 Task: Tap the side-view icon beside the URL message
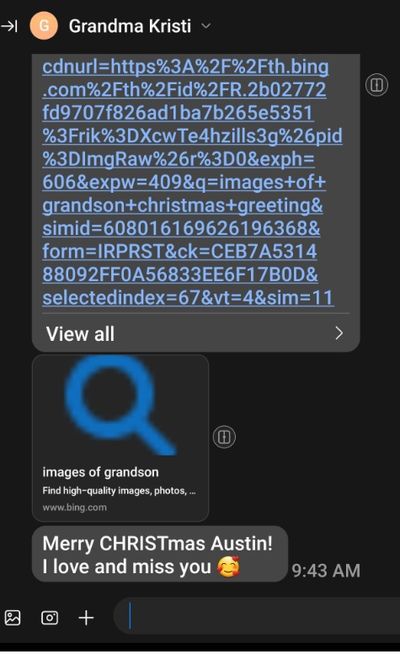click(x=377, y=85)
